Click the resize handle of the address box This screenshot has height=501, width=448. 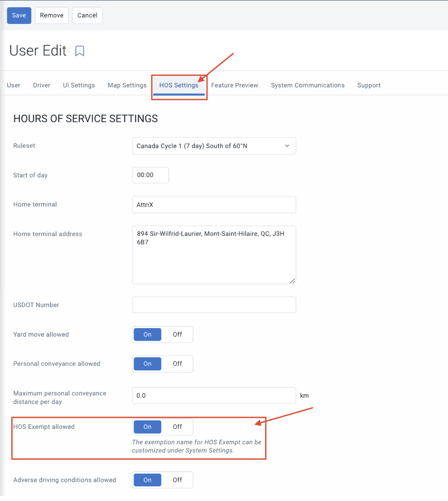[292, 280]
